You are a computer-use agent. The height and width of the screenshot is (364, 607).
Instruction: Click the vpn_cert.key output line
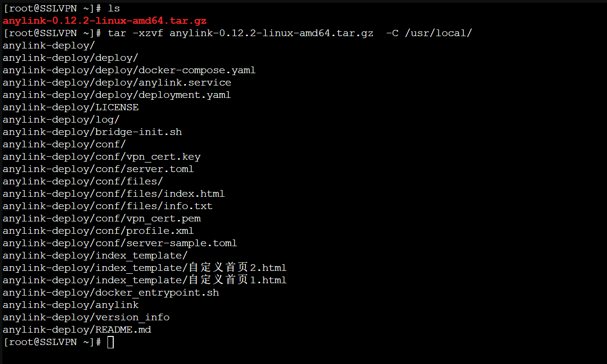[101, 157]
